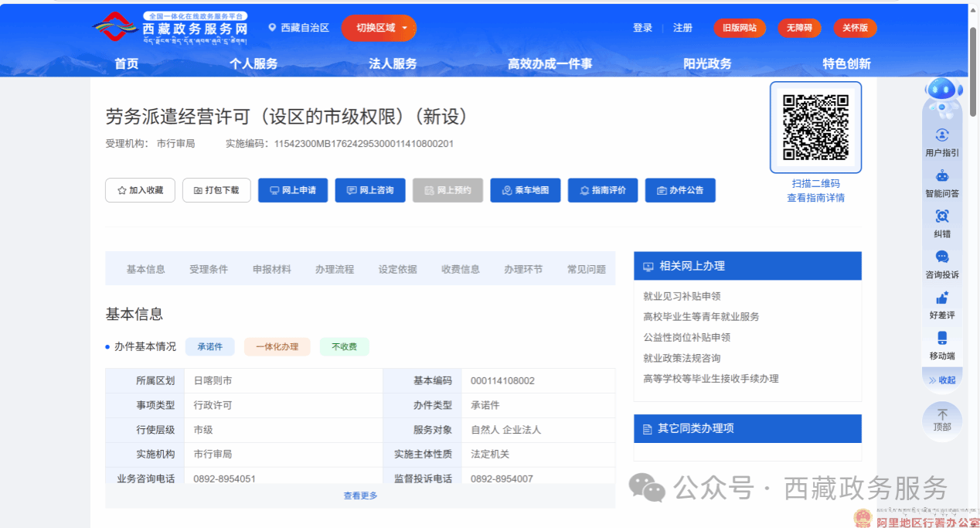
Task: Toggle the 关怀版 care mode
Action: [855, 28]
